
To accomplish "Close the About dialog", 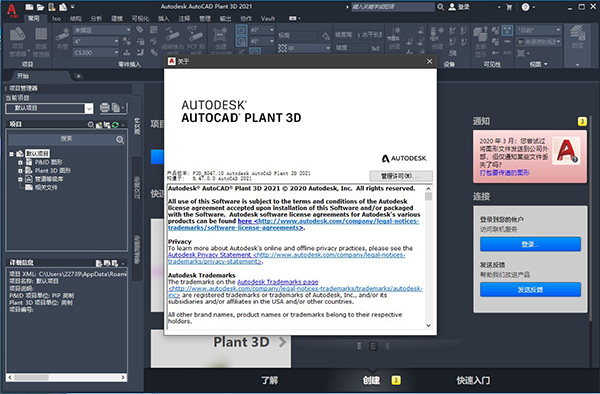I will click(x=429, y=61).
